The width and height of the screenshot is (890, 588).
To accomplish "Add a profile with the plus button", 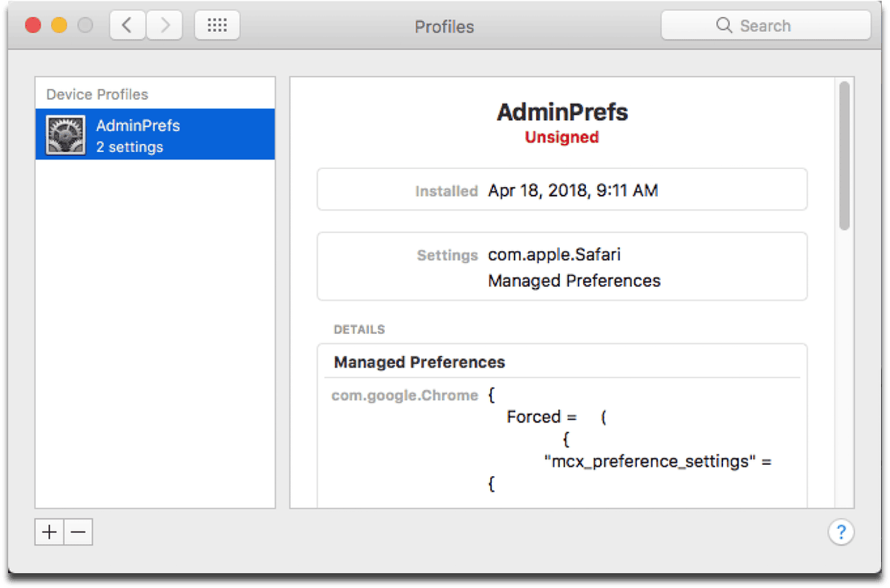I will pos(50,532).
